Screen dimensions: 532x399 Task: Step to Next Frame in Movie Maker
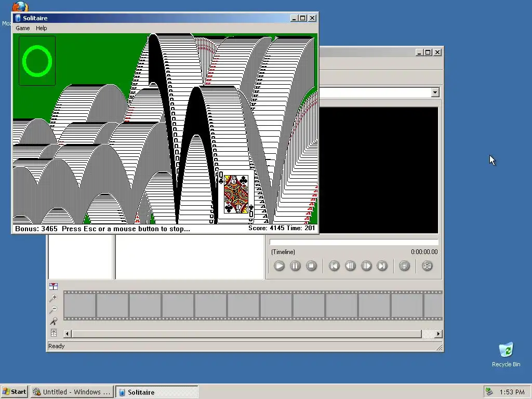(x=366, y=265)
